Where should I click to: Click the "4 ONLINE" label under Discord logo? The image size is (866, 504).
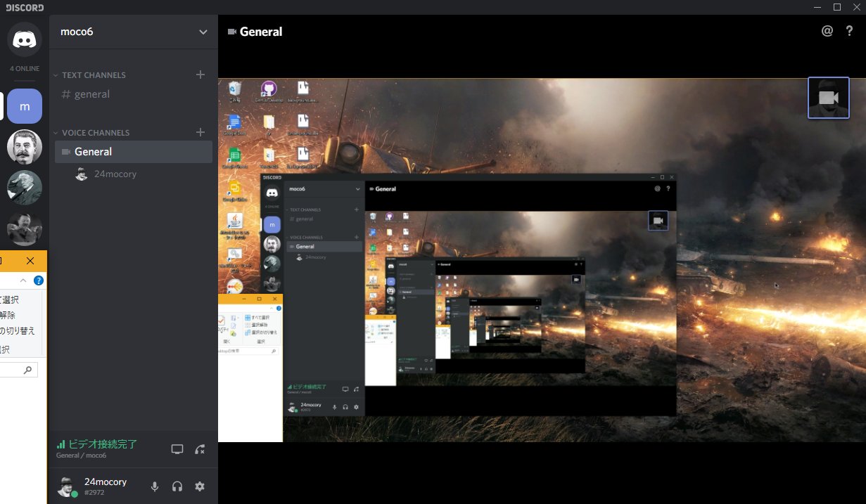coord(25,69)
